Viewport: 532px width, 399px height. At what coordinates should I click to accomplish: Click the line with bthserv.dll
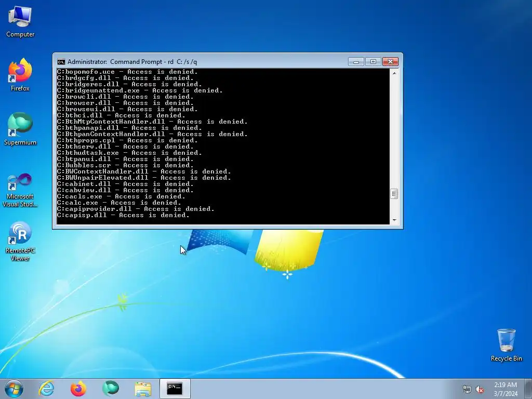coord(125,146)
